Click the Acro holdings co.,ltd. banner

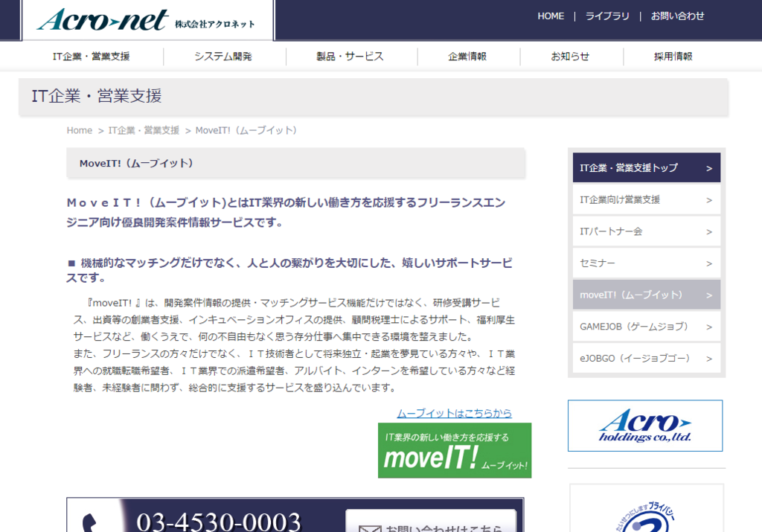645,426
